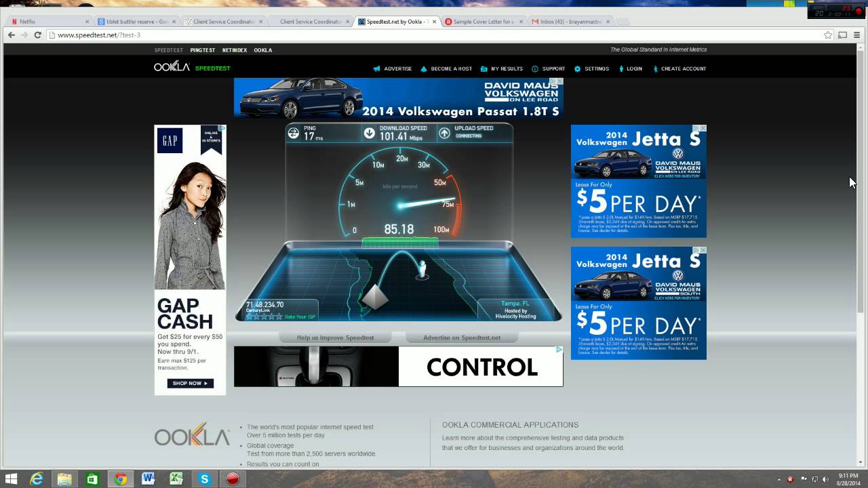
Task: Click the Login person icon
Action: pos(621,68)
